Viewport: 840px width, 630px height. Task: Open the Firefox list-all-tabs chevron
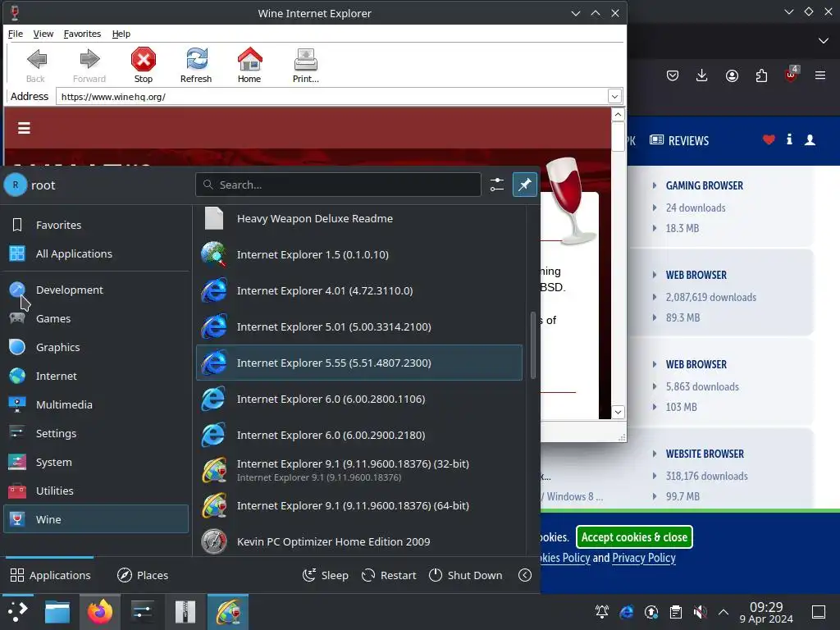coord(824,41)
